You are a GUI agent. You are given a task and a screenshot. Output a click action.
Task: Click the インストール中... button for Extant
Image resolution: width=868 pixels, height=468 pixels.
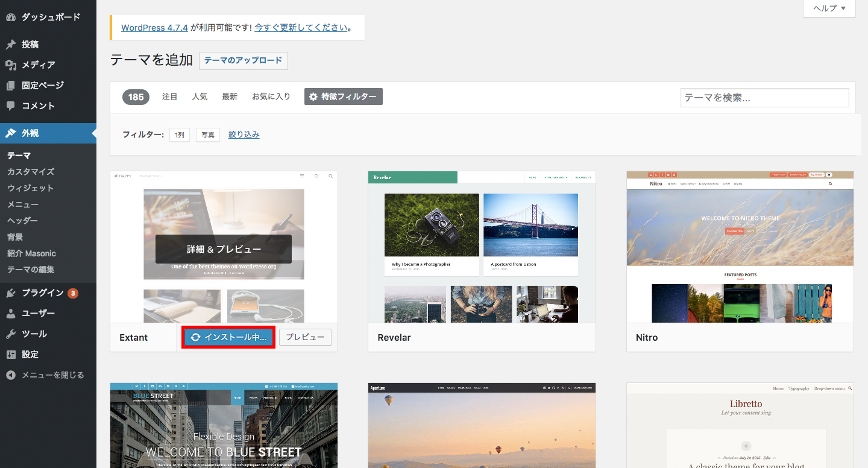(x=228, y=338)
